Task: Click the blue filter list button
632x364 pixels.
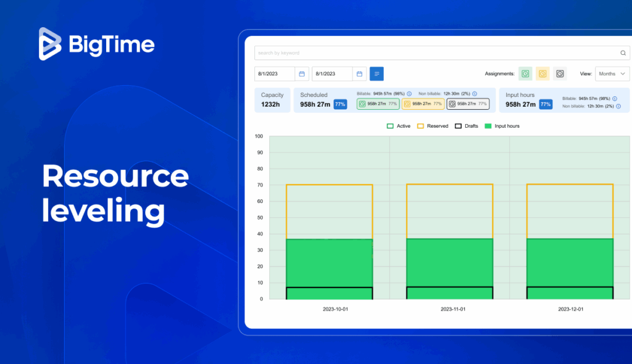Action: coord(376,74)
